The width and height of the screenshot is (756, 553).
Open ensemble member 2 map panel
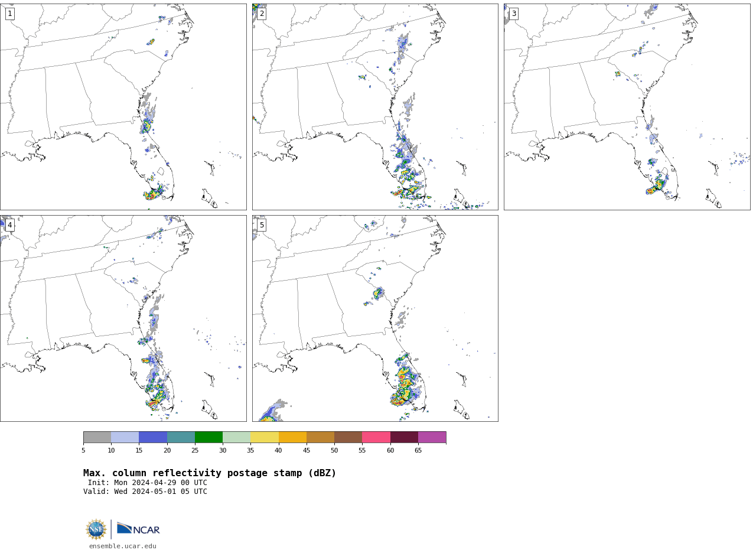(375, 107)
